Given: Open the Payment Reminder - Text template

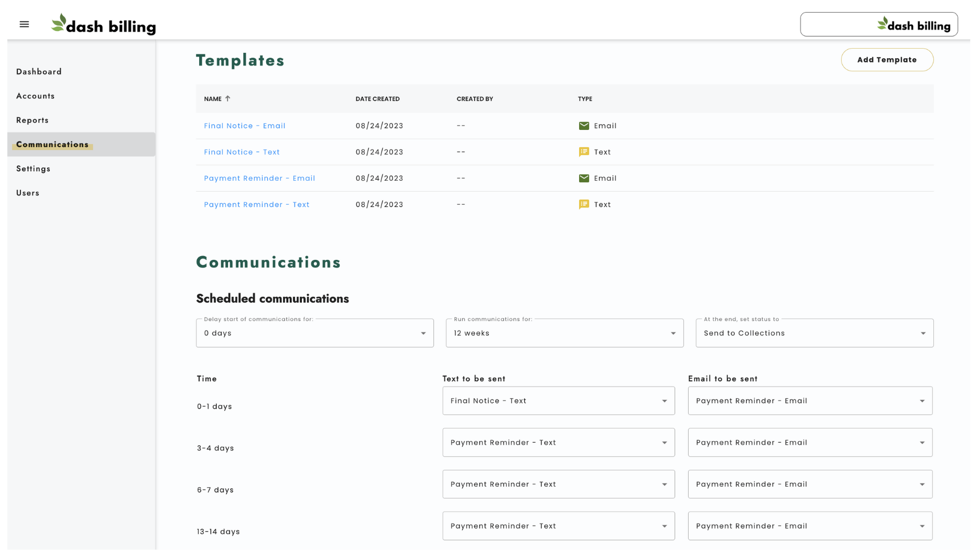Looking at the screenshot, I should [x=256, y=204].
